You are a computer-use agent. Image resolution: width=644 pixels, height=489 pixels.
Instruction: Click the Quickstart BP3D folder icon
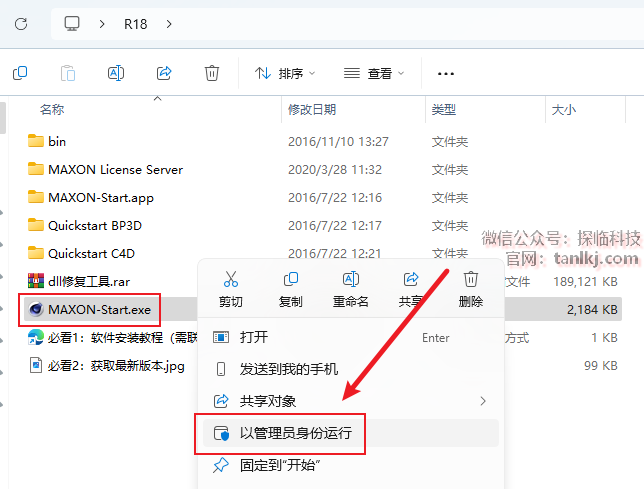[x=36, y=225]
